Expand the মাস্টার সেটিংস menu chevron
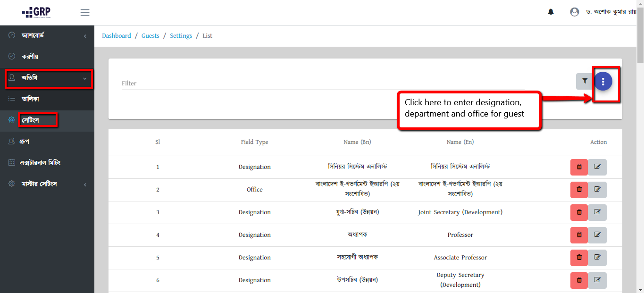Screen dimensions: 644x293 pyautogui.click(x=85, y=184)
